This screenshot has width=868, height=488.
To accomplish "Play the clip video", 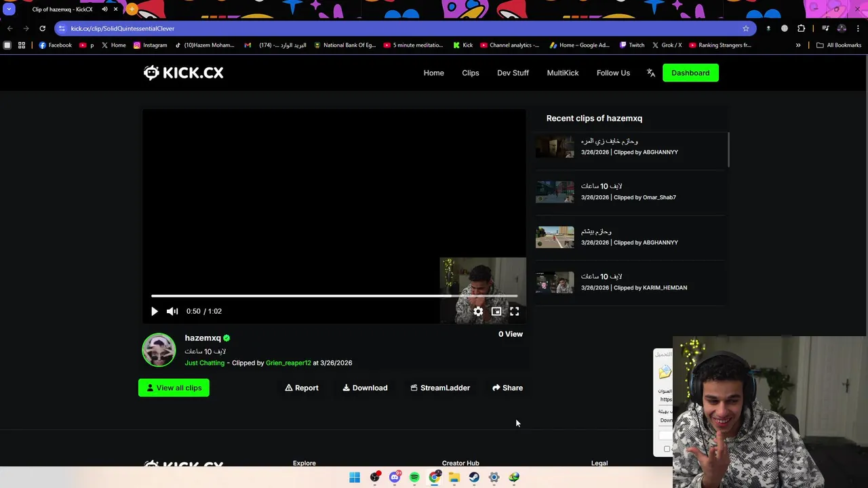I will point(154,311).
